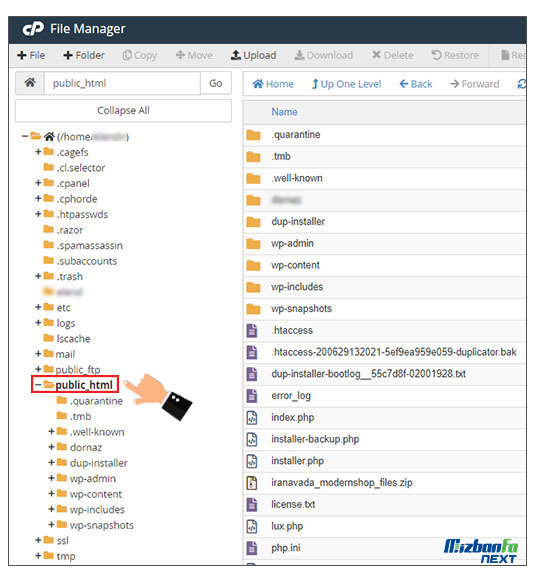Click the public_html path input field
535x574 pixels.
pos(122,83)
